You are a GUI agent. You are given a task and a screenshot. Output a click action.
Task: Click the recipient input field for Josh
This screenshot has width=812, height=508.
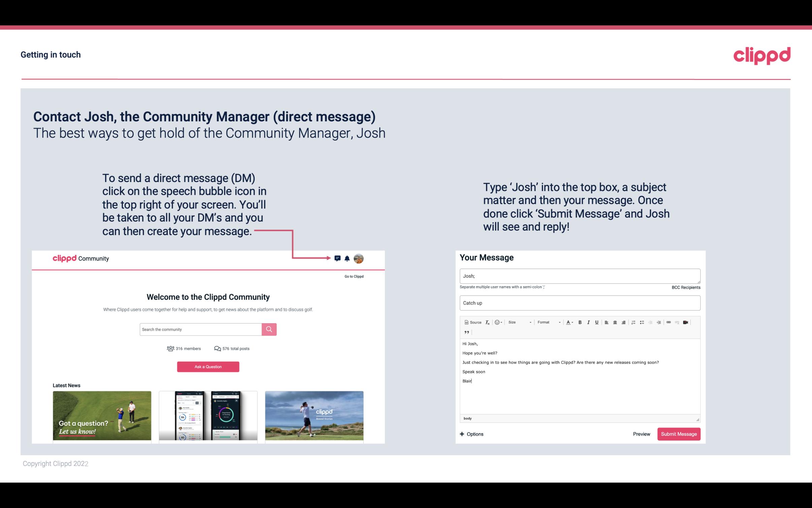pyautogui.click(x=579, y=276)
